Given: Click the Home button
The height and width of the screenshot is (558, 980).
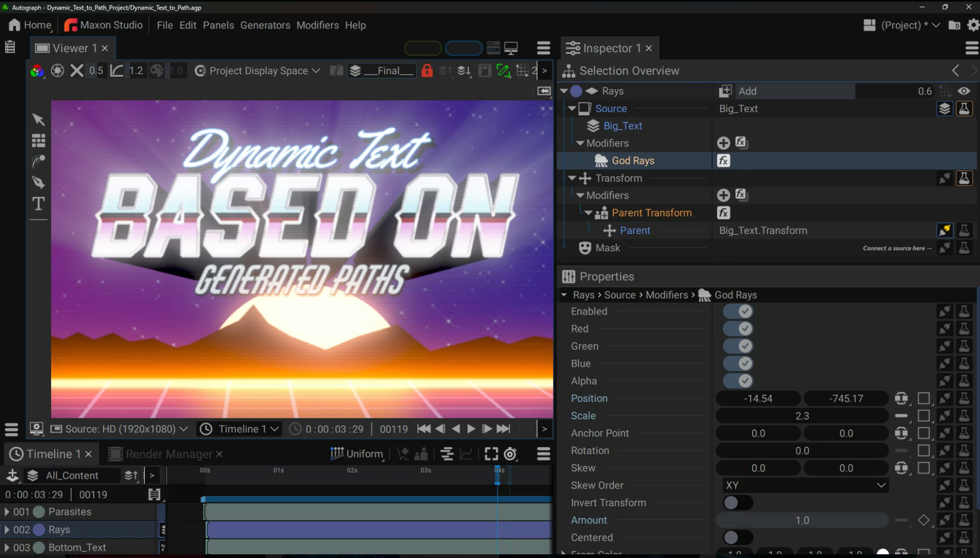Looking at the screenshot, I should [x=31, y=25].
